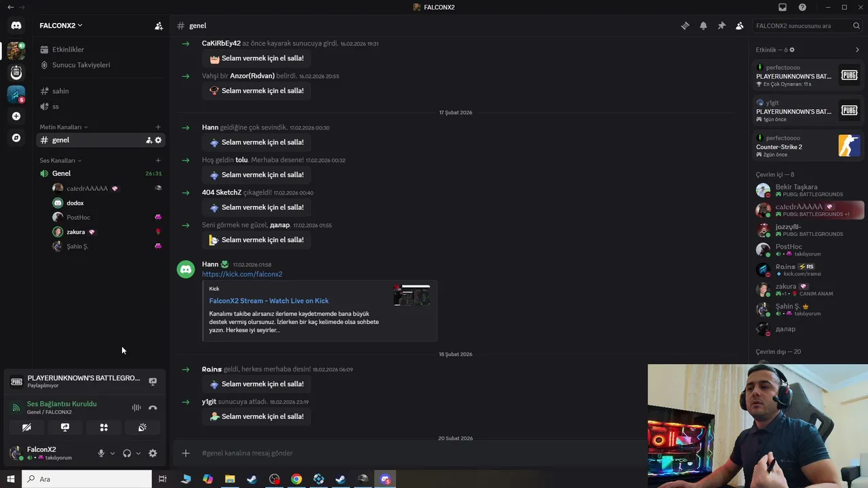868x488 pixels.
Task: Open y1git PLAYERUNKNOWN'S BATTLEGROUNDS activity card
Action: coord(808,110)
